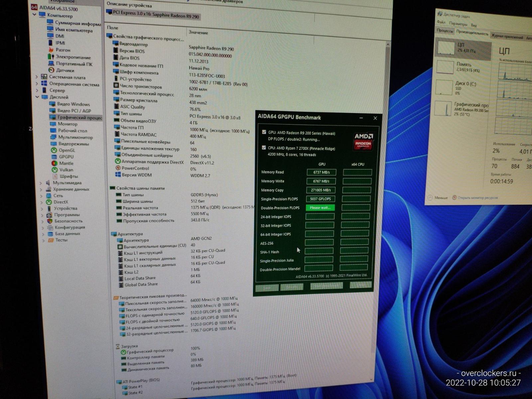Screen dimensions: 532x399
Task: Click Меньше in Task Manager
Action: [438, 198]
